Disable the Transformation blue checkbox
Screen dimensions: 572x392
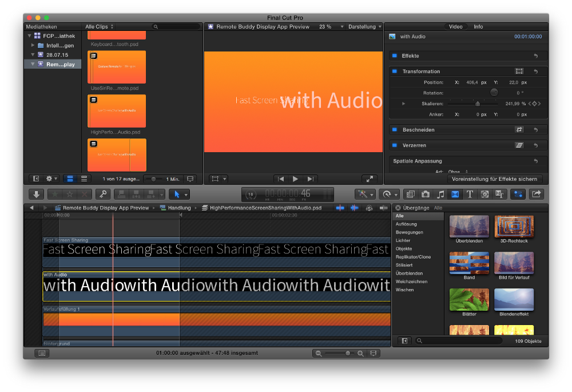click(x=394, y=72)
